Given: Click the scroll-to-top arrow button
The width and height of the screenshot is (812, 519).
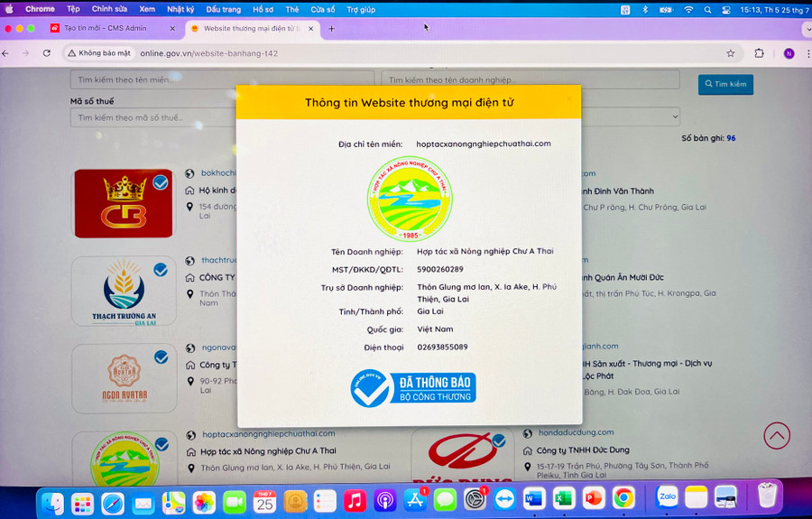Looking at the screenshot, I should (x=777, y=436).
